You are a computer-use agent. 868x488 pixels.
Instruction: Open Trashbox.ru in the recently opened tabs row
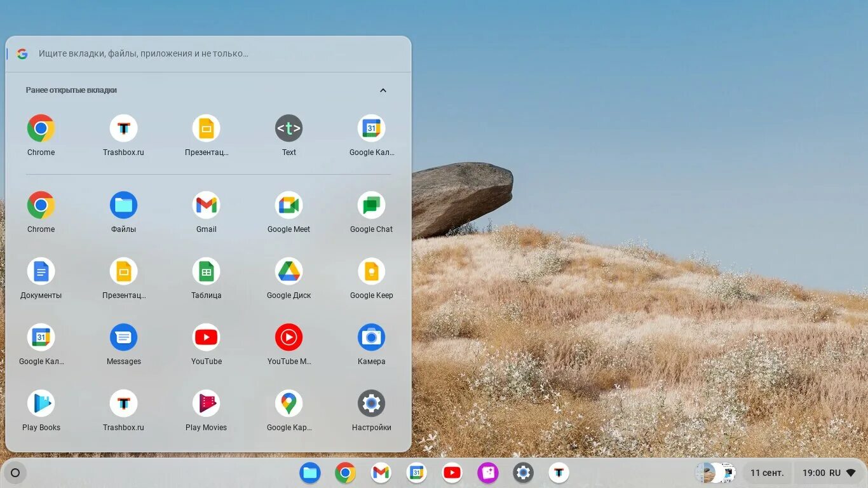123,135
